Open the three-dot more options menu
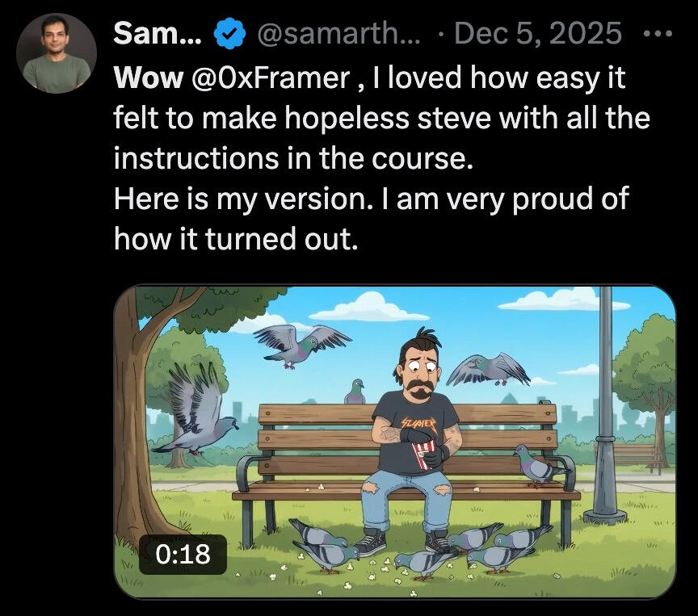The height and width of the screenshot is (616, 698). click(x=658, y=33)
